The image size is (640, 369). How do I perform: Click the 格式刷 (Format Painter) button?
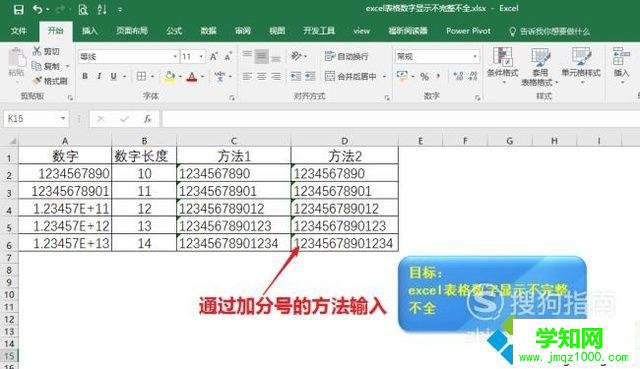[x=51, y=81]
